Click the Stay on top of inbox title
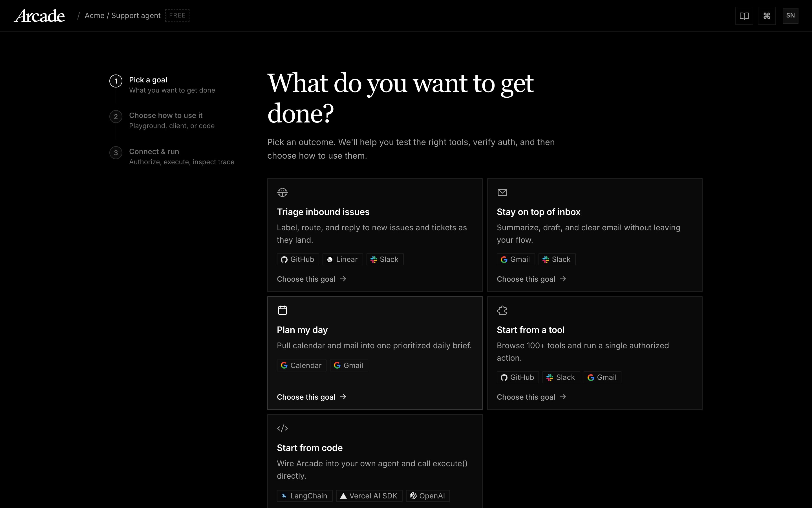The image size is (812, 508). click(x=539, y=212)
